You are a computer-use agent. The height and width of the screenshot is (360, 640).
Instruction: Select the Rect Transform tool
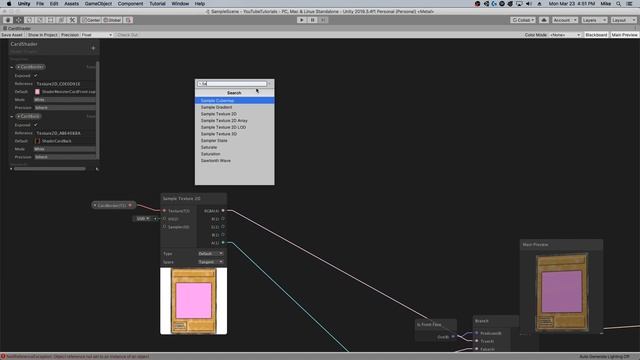50,20
